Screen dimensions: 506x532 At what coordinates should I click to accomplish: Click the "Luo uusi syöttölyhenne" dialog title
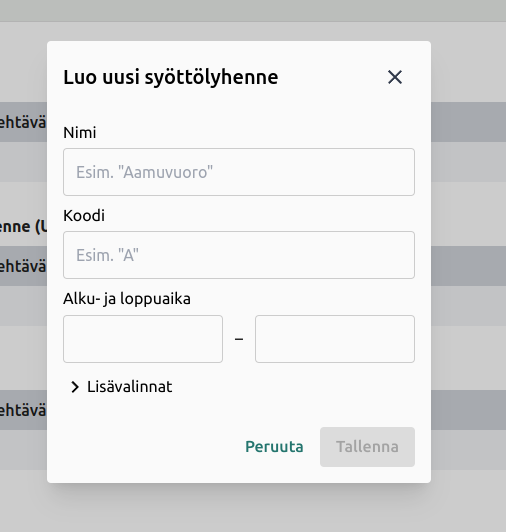tap(171, 77)
